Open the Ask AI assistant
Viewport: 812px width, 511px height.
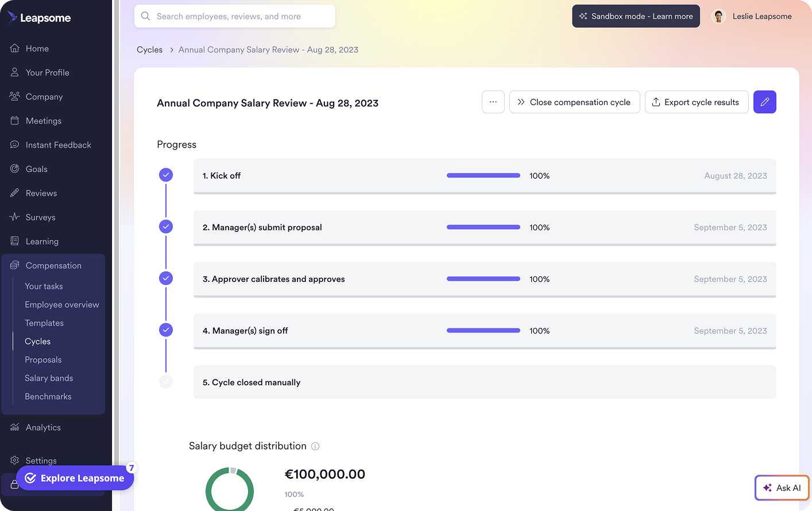tap(782, 487)
